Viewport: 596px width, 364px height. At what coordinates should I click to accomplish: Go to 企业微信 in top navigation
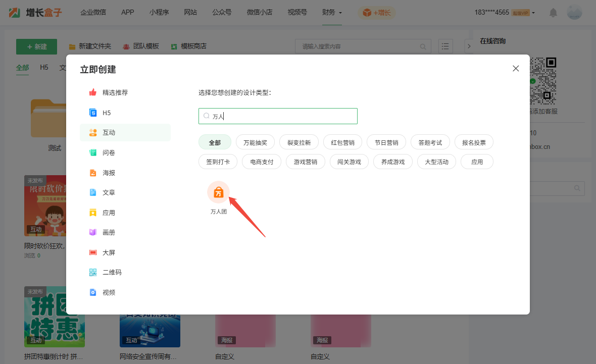click(93, 13)
